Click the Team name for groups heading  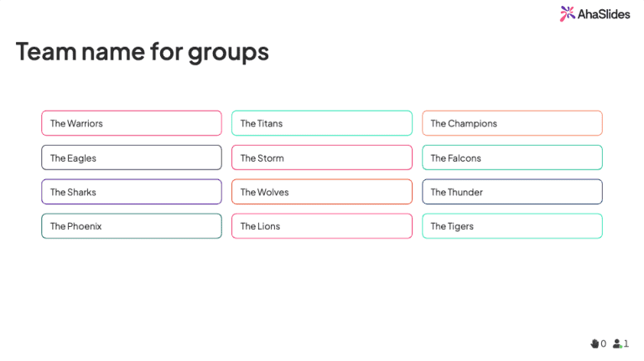pos(143,52)
